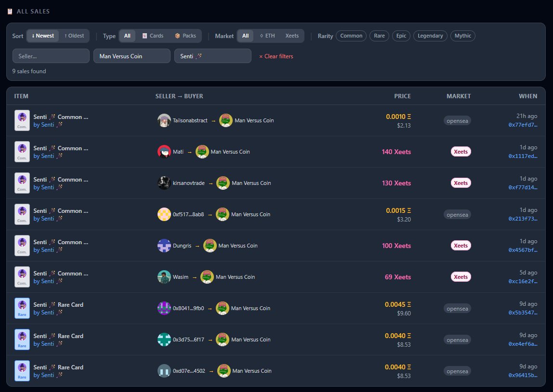This screenshot has width=553, height=392.
Task: Toggle Legendary rarity filter
Action: 430,36
